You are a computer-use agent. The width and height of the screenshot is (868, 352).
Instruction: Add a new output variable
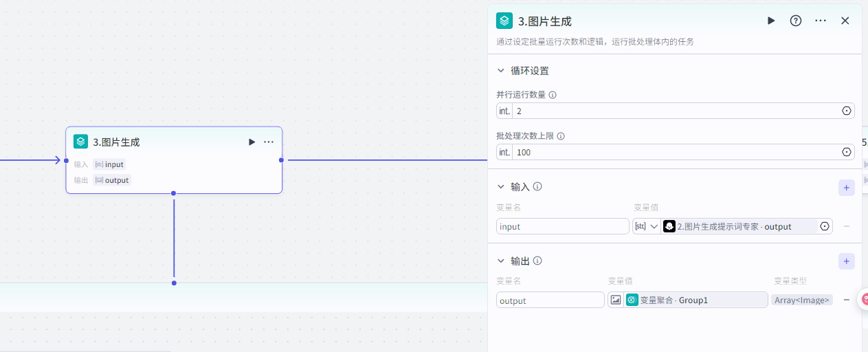pyautogui.click(x=846, y=261)
